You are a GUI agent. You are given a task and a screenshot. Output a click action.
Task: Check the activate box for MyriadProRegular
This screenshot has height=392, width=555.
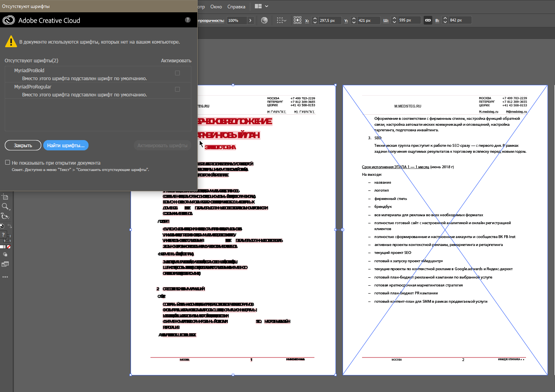[177, 89]
